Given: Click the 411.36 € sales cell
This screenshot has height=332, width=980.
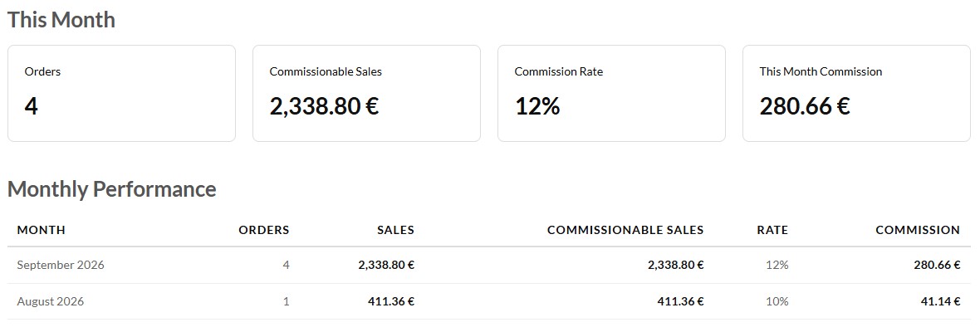Looking at the screenshot, I should pyautogui.click(x=391, y=301).
